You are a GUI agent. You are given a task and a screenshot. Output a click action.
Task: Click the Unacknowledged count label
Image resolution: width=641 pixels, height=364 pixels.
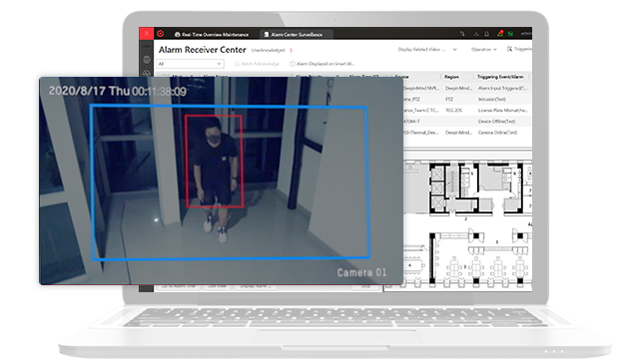click(x=269, y=50)
